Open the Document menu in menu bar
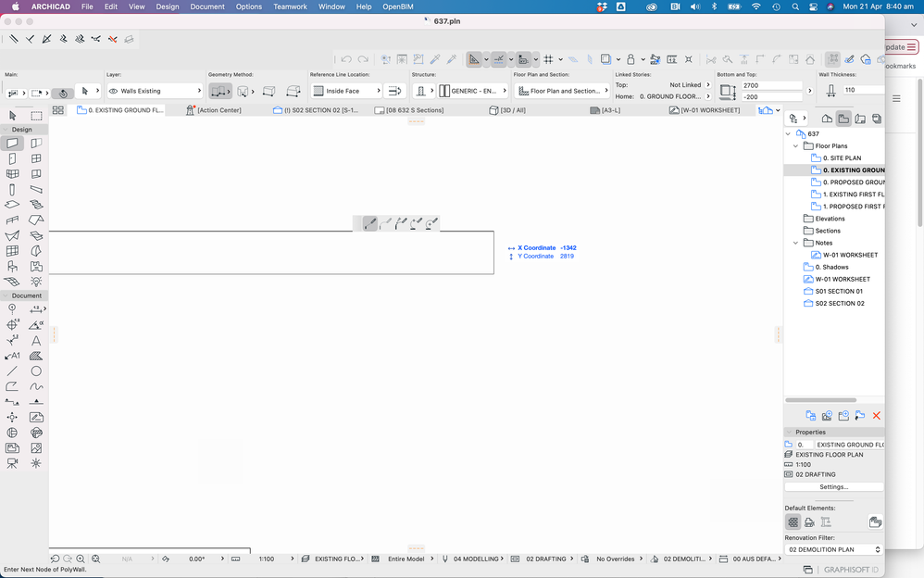 (x=207, y=6)
